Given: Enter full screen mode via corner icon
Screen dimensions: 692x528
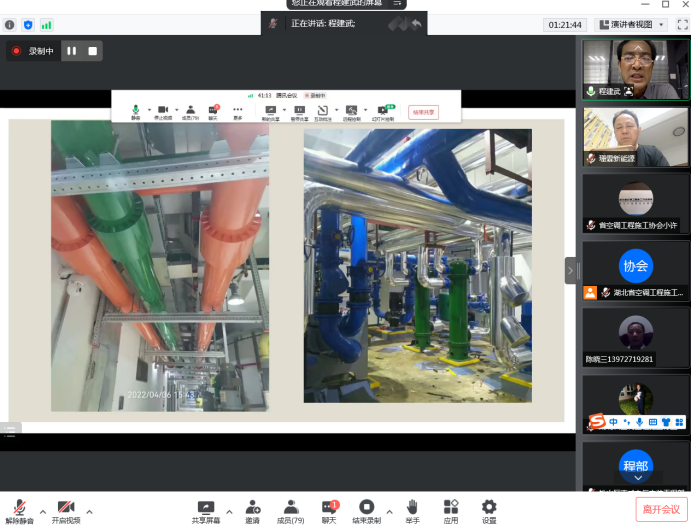Looking at the screenshot, I should click(x=682, y=25).
